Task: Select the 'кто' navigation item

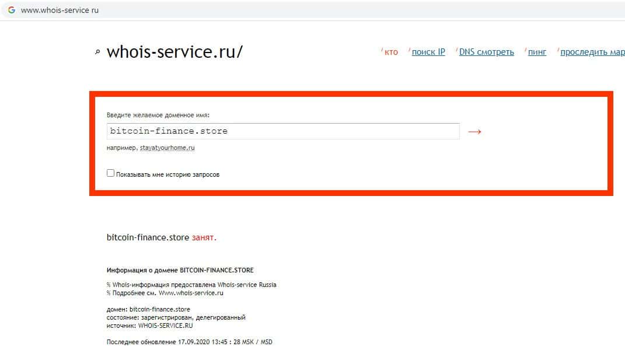Action: click(x=391, y=52)
